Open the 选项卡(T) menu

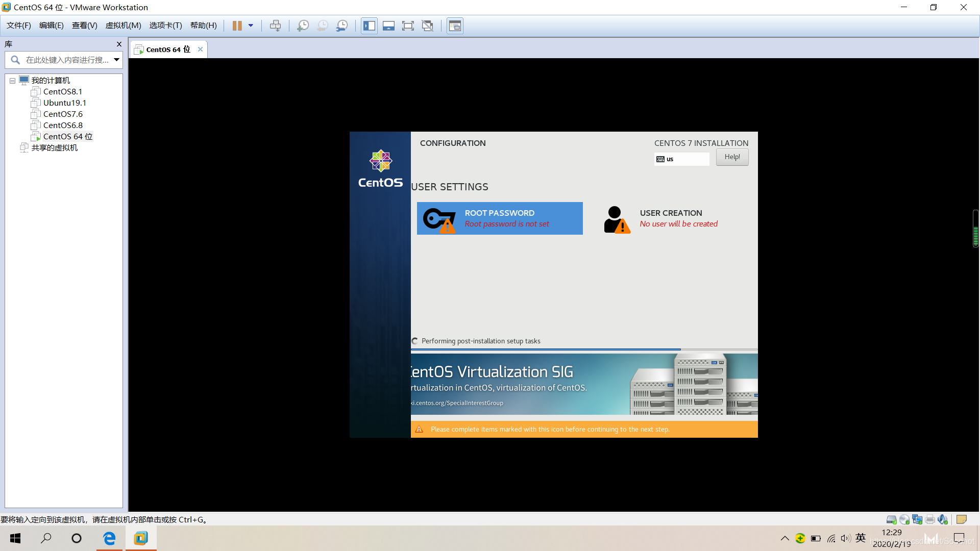pyautogui.click(x=166, y=26)
